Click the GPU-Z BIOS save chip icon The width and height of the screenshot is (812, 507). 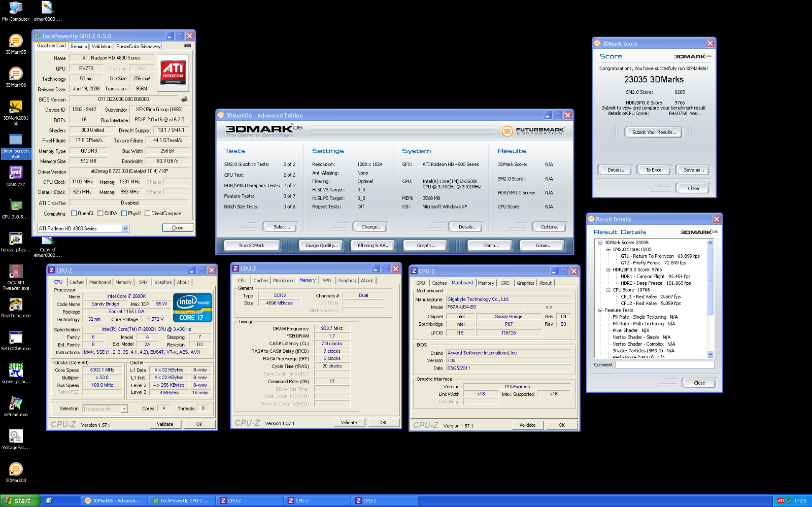(x=184, y=99)
